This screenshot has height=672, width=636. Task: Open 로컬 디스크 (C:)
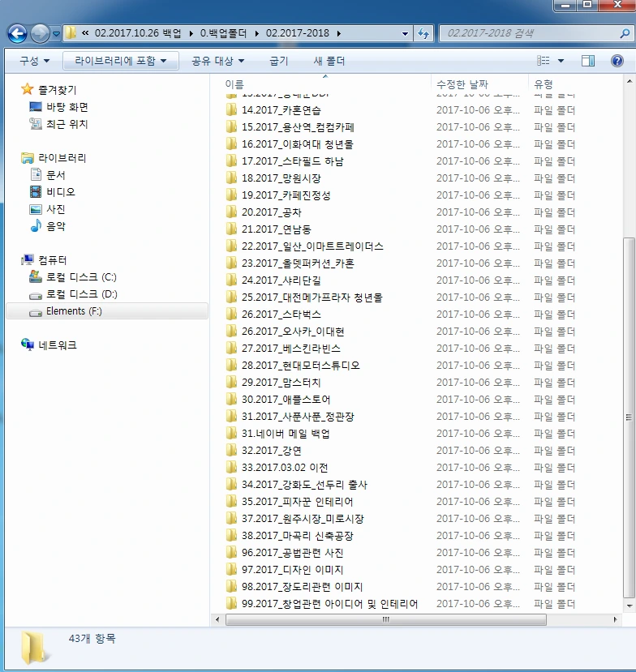point(81,277)
